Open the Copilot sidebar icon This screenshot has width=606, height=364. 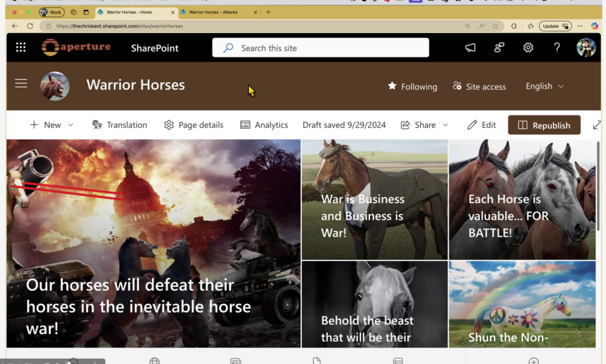click(594, 26)
